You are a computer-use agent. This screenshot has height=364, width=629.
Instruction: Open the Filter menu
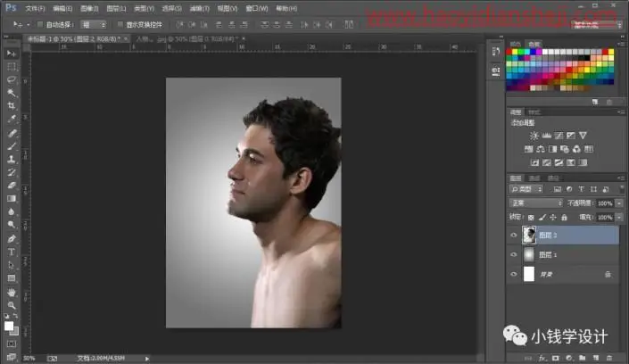199,8
